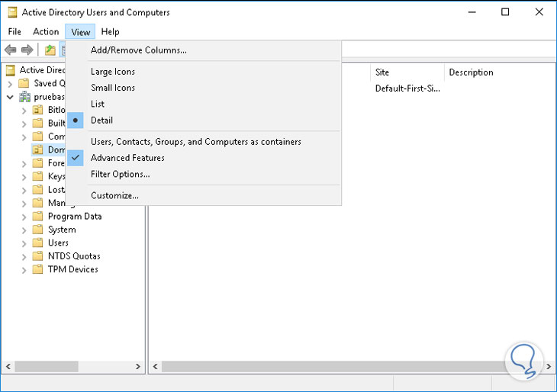Click the System folder icon
Screen dimensions: 557x392
(37, 230)
